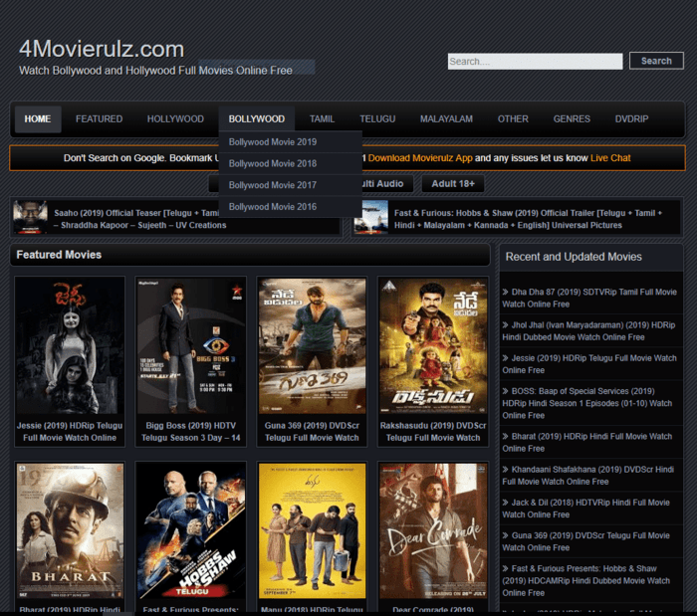Image resolution: width=697 pixels, height=616 pixels.
Task: Open the Jessie (2019) movie poster
Action: click(70, 345)
